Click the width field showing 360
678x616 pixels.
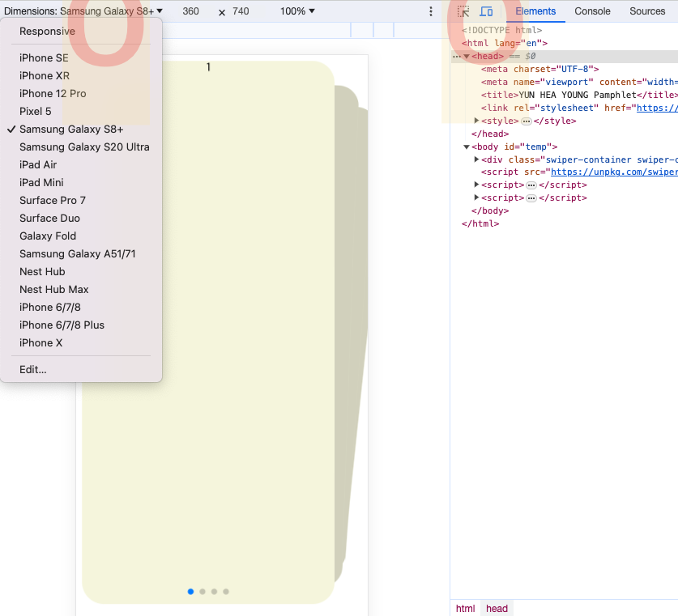click(190, 11)
